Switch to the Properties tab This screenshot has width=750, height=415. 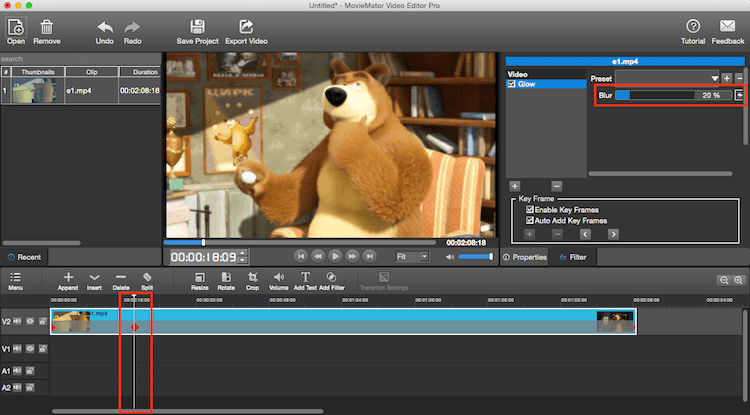click(x=524, y=257)
